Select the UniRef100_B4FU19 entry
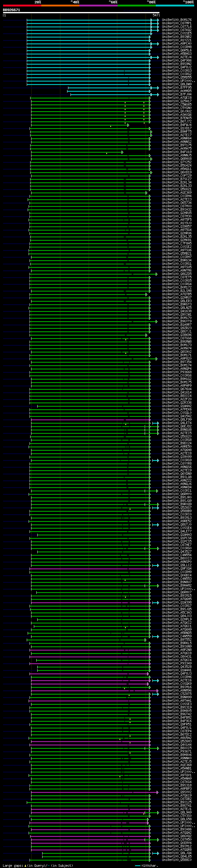This screenshot has height=868, width=197. coord(176,152)
